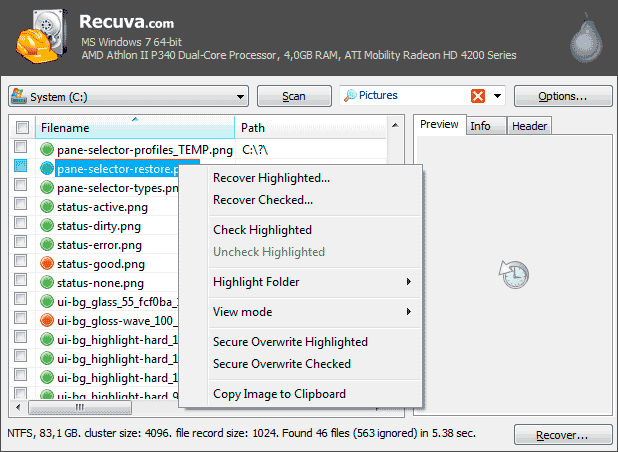
Task: Expand the Highlight Folder submenu
Action: click(x=409, y=282)
